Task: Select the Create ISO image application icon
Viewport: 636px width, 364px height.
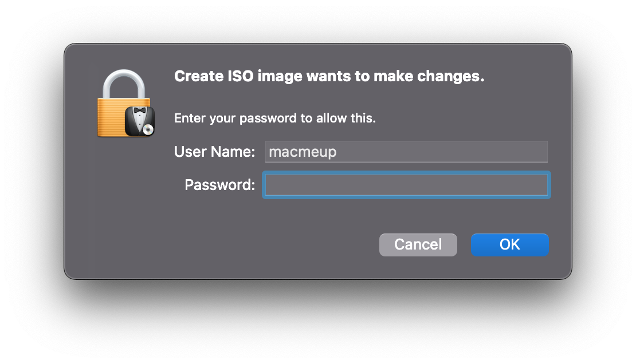Action: click(125, 102)
